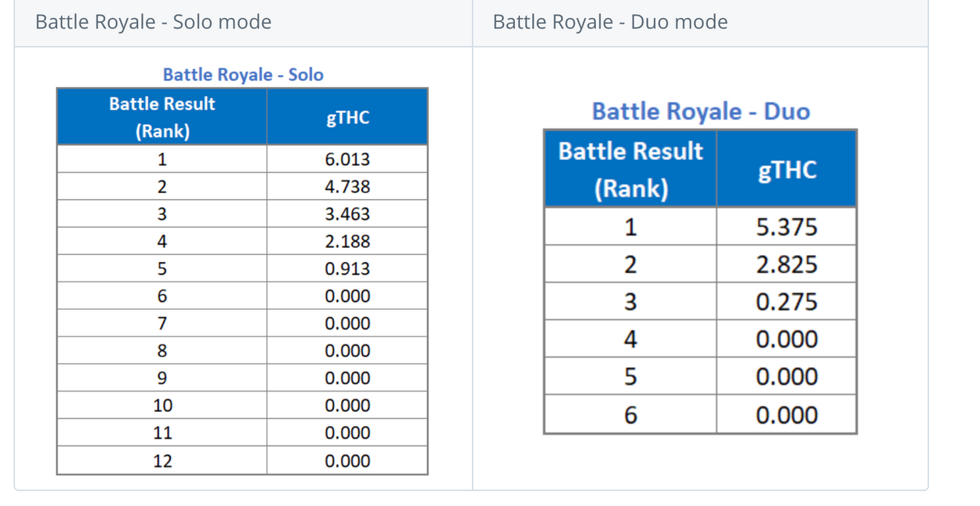Click the 5.375 value in Duo table
The height and width of the screenshot is (506, 980).
click(x=786, y=228)
